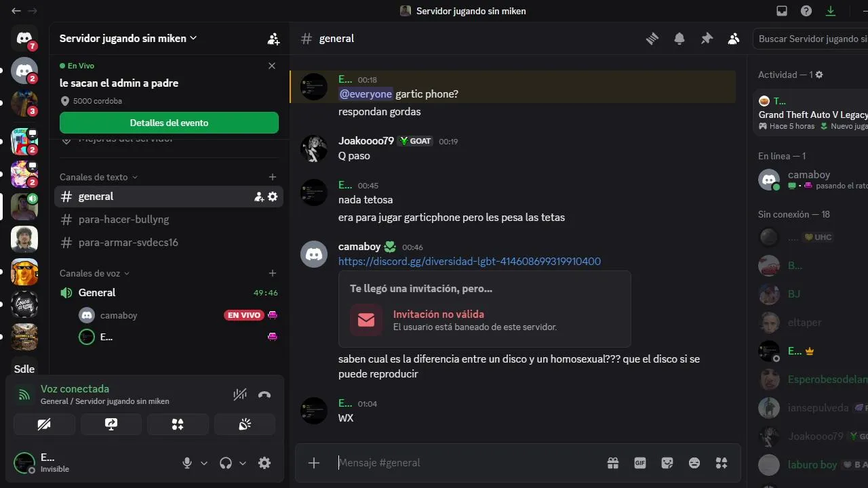Open Discord direct messages home icon
The height and width of the screenshot is (488, 868).
[x=24, y=38]
